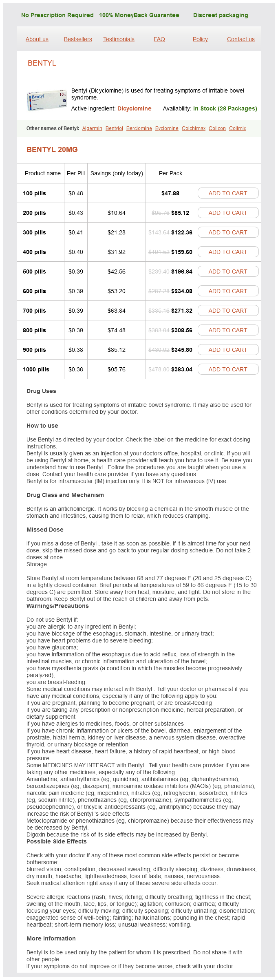This screenshot has width=278, height=980.
Task: Click the Colchimax link
Action: click(x=194, y=128)
